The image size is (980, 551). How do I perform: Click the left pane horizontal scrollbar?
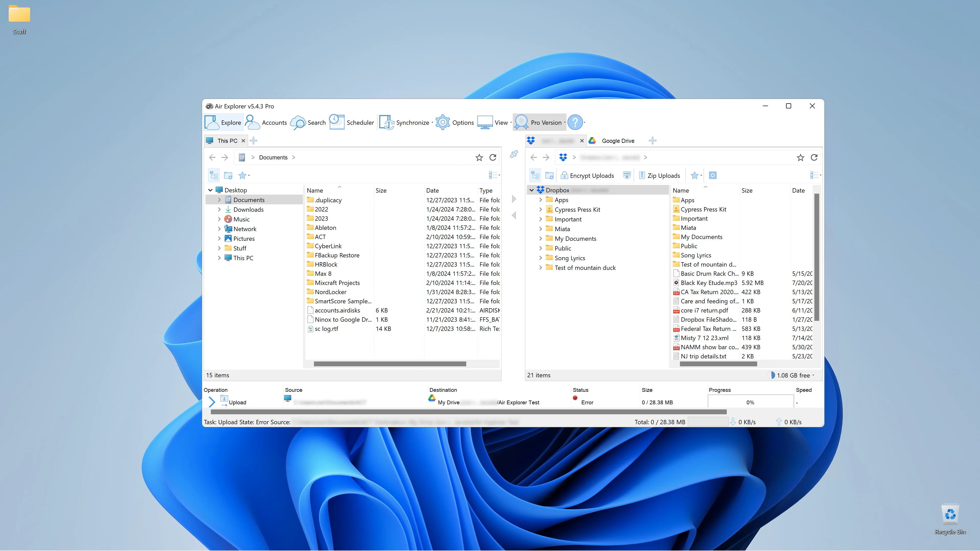click(389, 364)
